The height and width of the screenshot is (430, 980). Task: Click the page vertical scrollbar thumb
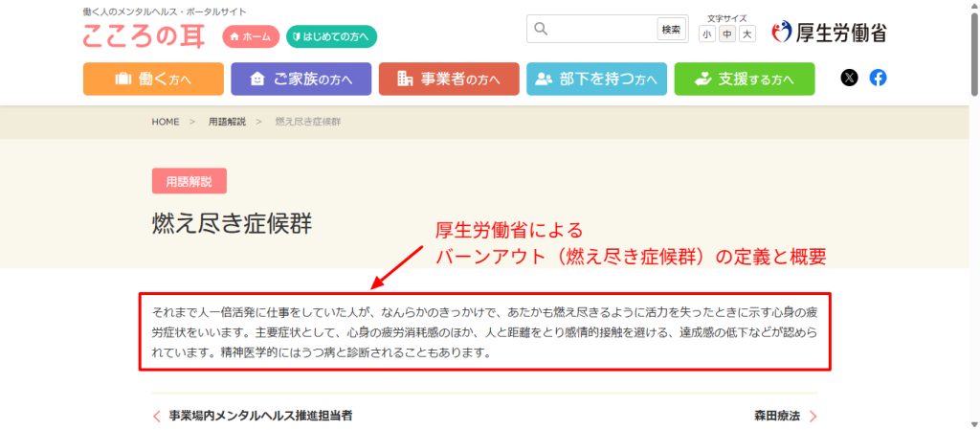[x=973, y=55]
